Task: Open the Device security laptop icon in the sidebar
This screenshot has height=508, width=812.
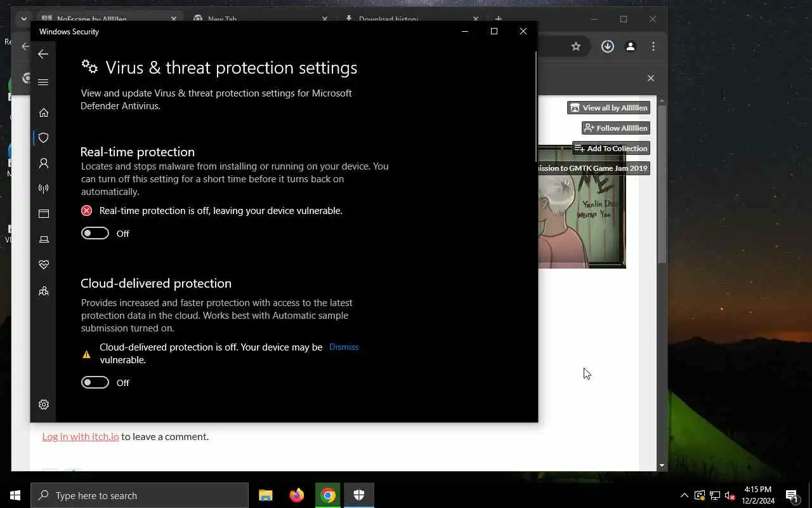Action: click(44, 239)
